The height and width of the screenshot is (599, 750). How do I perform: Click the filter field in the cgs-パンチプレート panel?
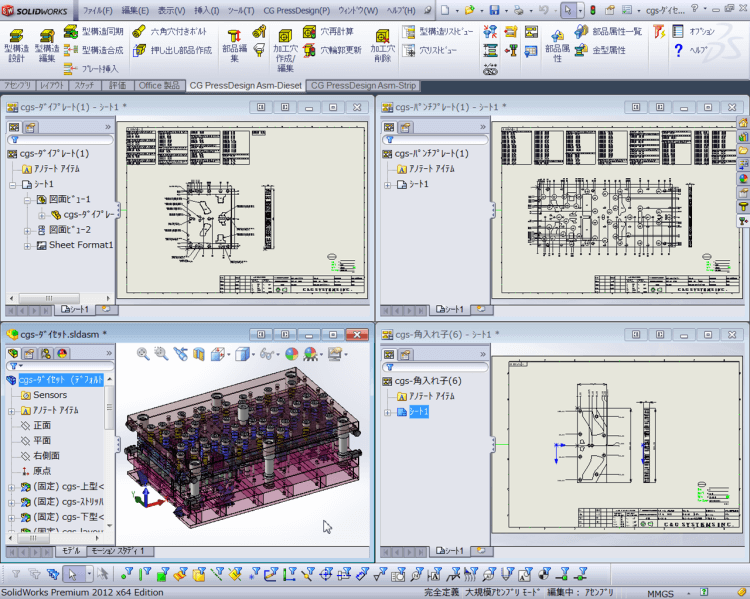point(435,140)
